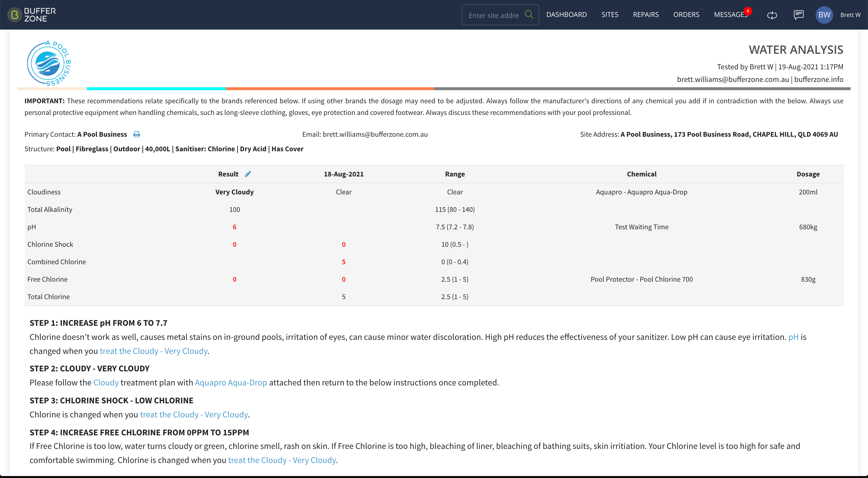
Task: Open the Cloudy treatment plan link
Action: coord(106,382)
